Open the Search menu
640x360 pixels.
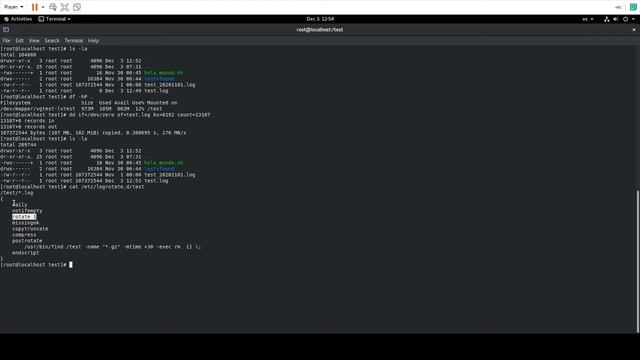click(52, 40)
